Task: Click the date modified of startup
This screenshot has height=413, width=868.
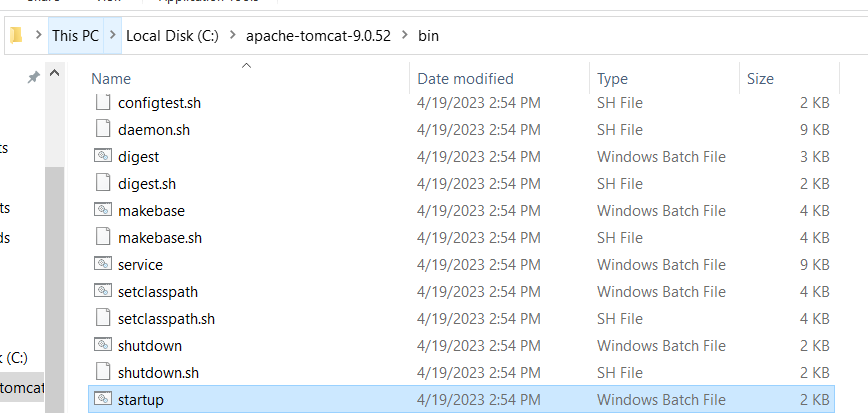Action: click(x=478, y=400)
